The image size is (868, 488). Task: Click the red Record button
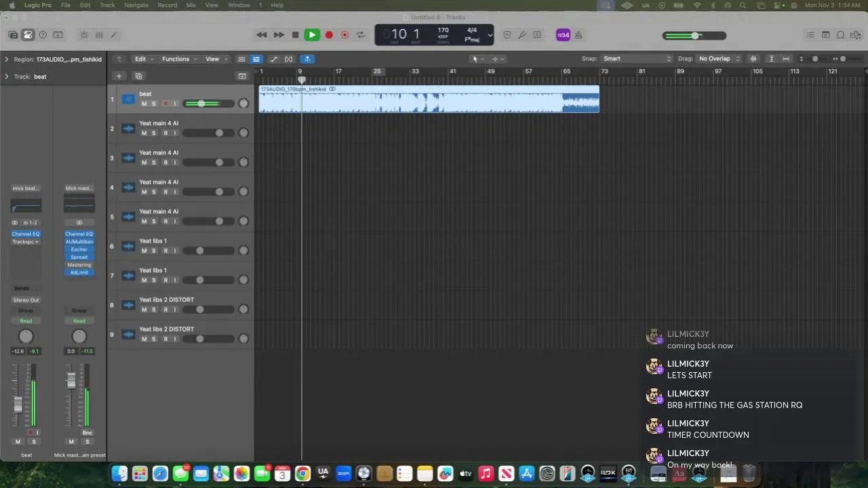click(329, 35)
